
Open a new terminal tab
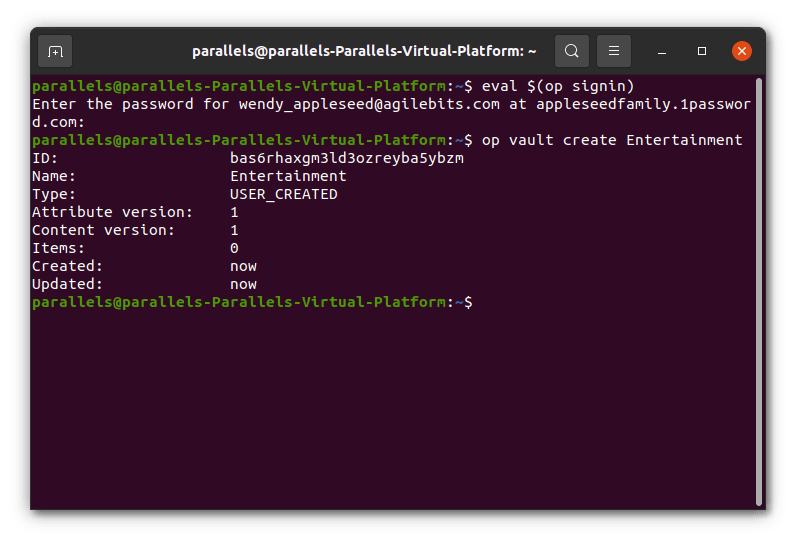(55, 51)
